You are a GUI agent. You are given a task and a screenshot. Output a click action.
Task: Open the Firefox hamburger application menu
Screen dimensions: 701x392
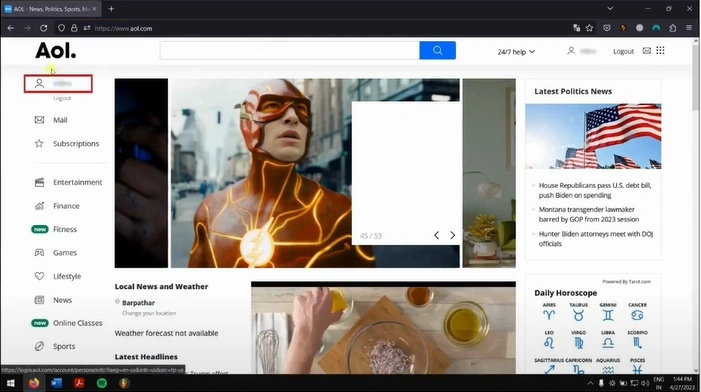(x=689, y=28)
